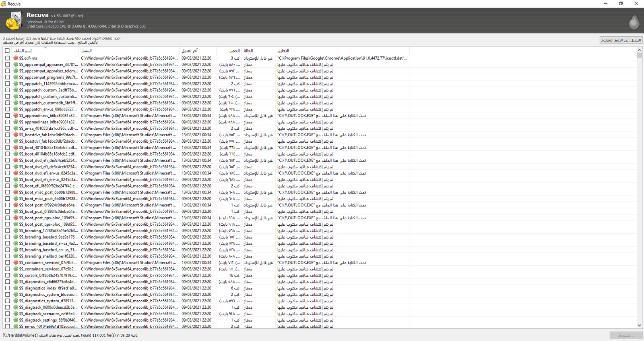Click the scrollbar down arrow of file list

click(x=640, y=326)
